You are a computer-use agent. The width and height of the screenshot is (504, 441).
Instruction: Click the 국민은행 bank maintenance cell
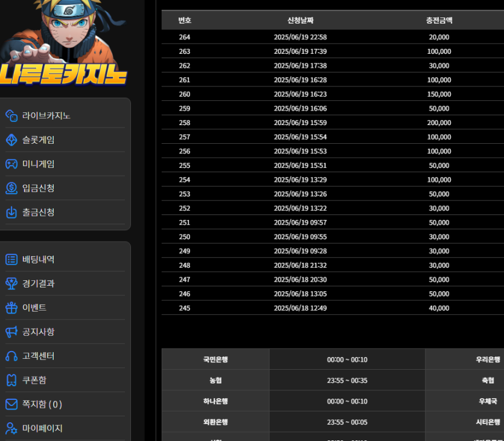click(x=215, y=359)
